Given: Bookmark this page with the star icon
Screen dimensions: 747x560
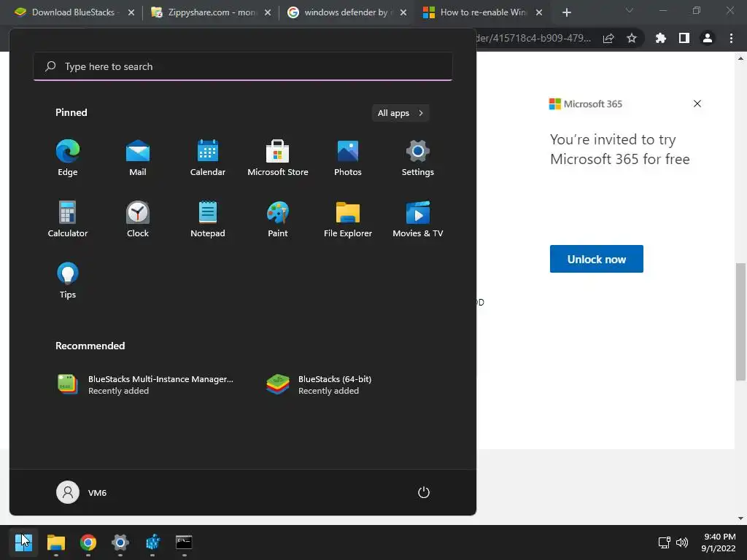Looking at the screenshot, I should (x=632, y=38).
